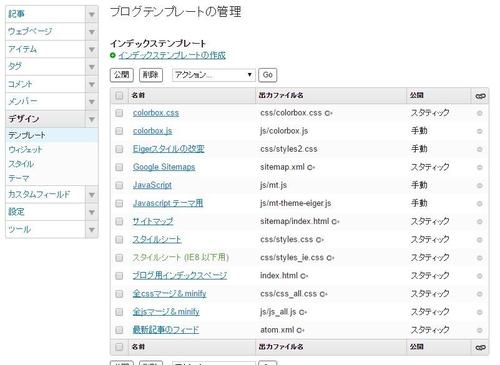
Task: Click the Go button next to action dropdown
Action: pyautogui.click(x=268, y=75)
